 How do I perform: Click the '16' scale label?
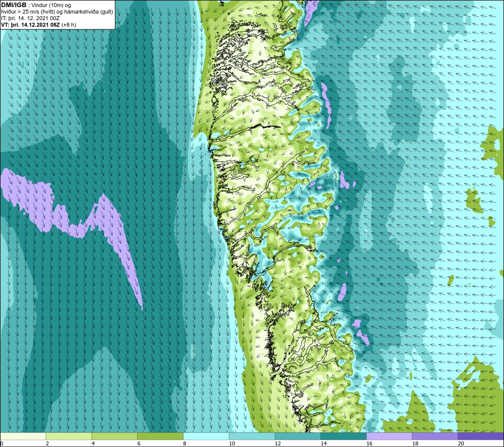[x=369, y=443]
